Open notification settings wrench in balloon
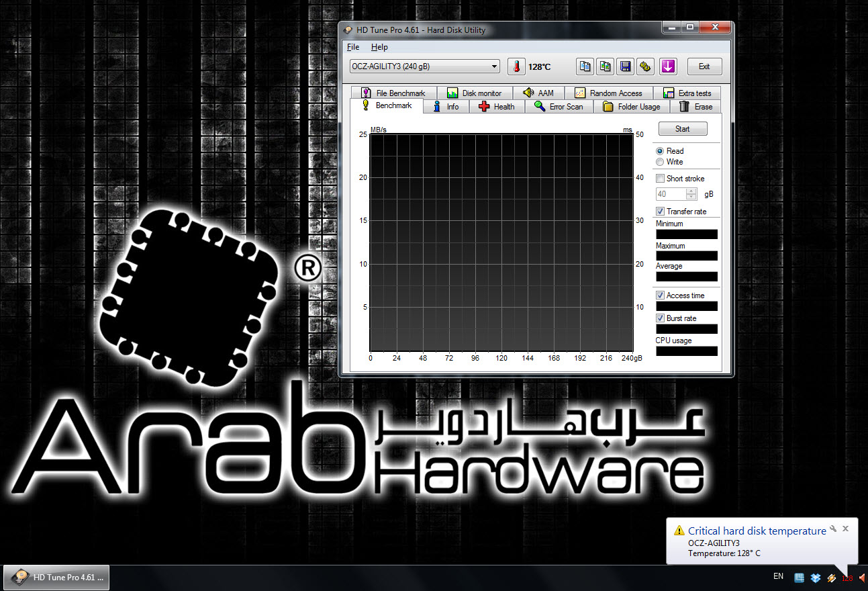Screen dimensions: 868x591 coord(833,529)
